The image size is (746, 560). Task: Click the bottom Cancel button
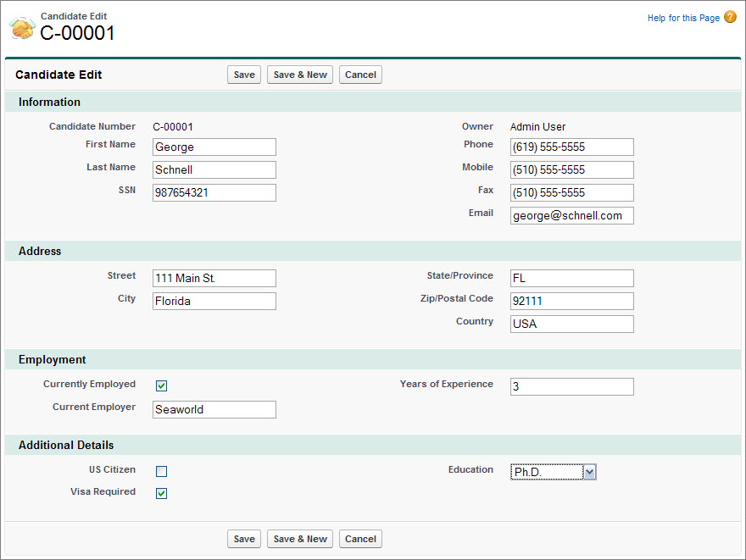point(360,539)
